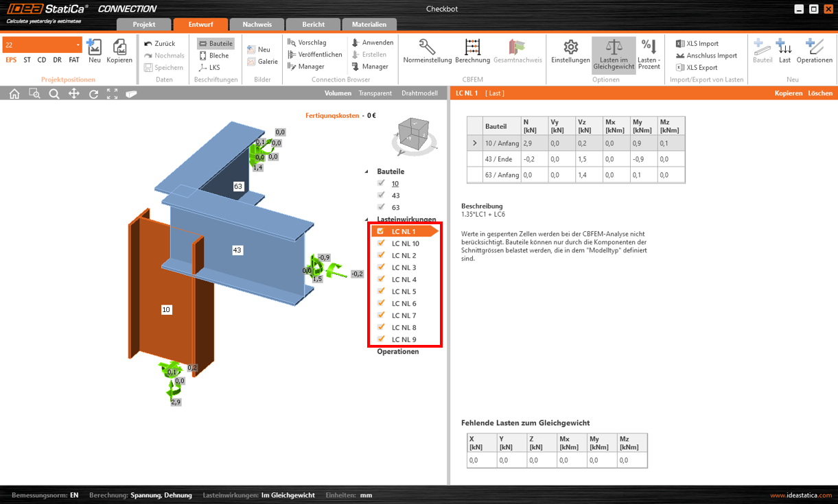Toggle checkbox for member 43

point(382,195)
